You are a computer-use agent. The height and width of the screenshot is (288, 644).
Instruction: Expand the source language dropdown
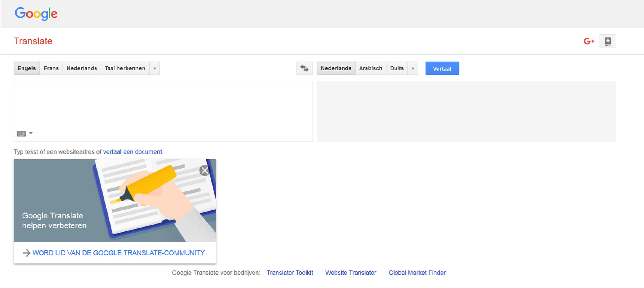point(155,68)
